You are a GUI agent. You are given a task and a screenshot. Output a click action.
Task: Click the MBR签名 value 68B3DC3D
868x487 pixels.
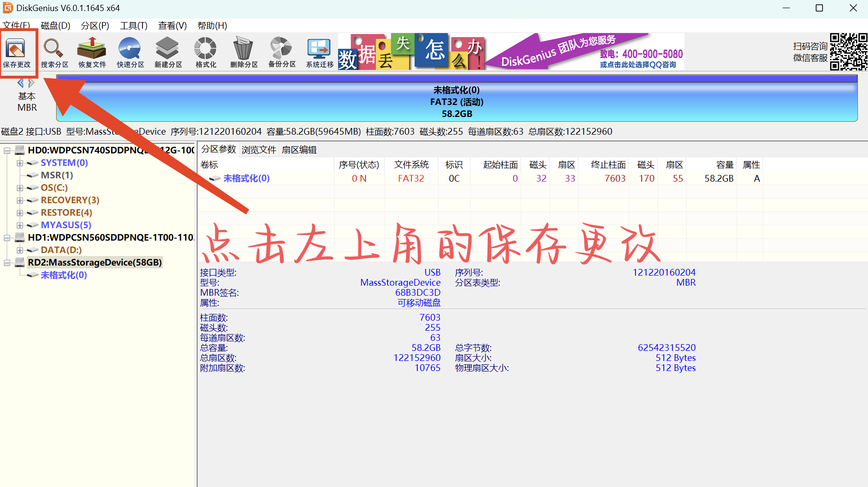pyautogui.click(x=418, y=292)
